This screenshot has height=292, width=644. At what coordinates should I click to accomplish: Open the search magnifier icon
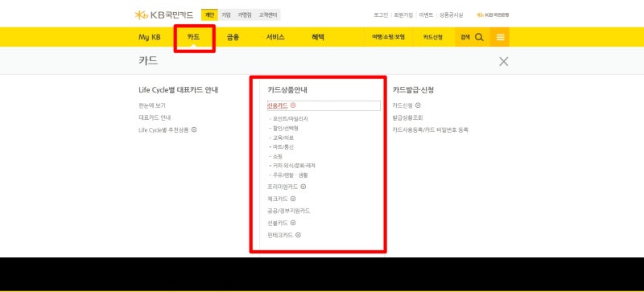pos(479,37)
